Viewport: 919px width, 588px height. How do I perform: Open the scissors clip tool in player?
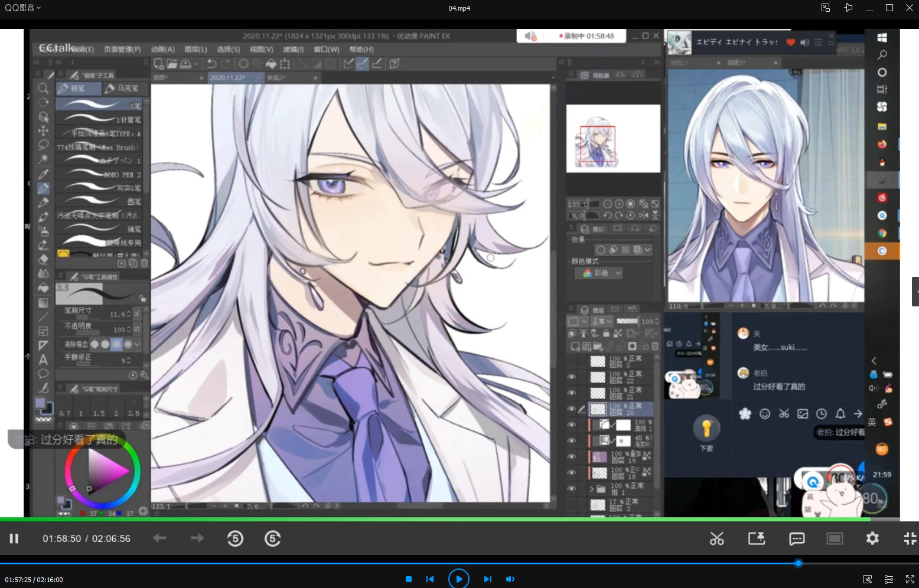pos(716,538)
